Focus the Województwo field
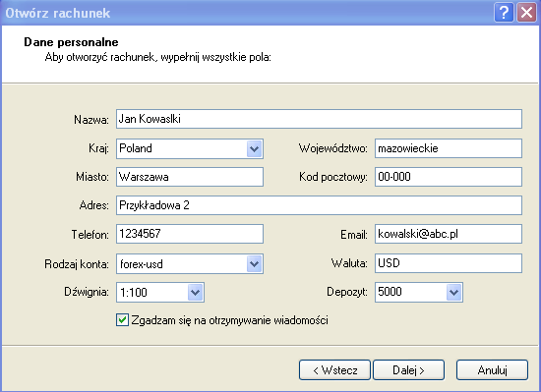The height and width of the screenshot is (392, 541). pyautogui.click(x=449, y=148)
